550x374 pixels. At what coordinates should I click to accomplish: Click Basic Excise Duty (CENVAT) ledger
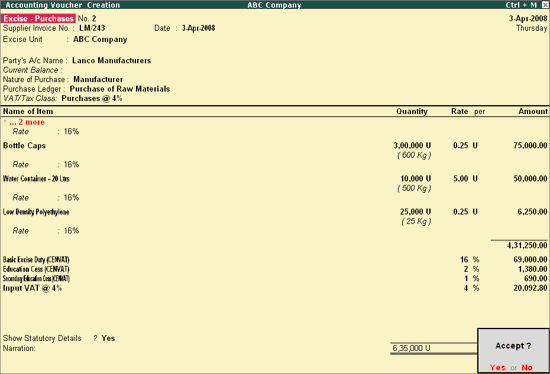pos(36,260)
